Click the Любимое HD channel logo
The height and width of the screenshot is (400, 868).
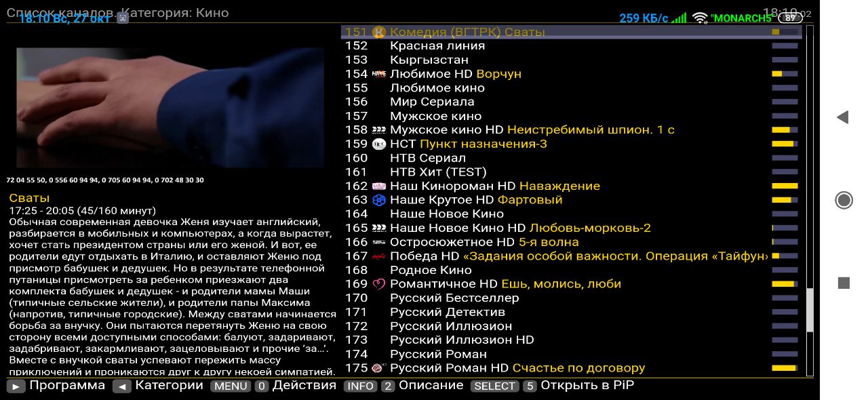[x=379, y=74]
